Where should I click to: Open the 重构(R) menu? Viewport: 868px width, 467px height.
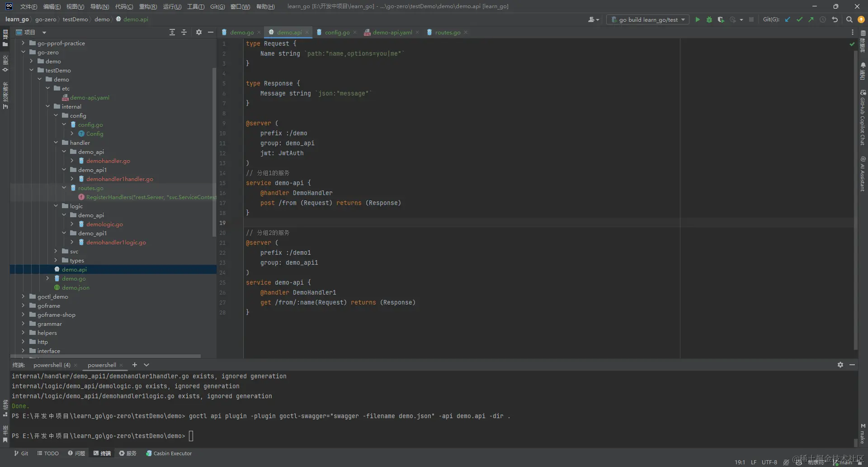point(148,6)
